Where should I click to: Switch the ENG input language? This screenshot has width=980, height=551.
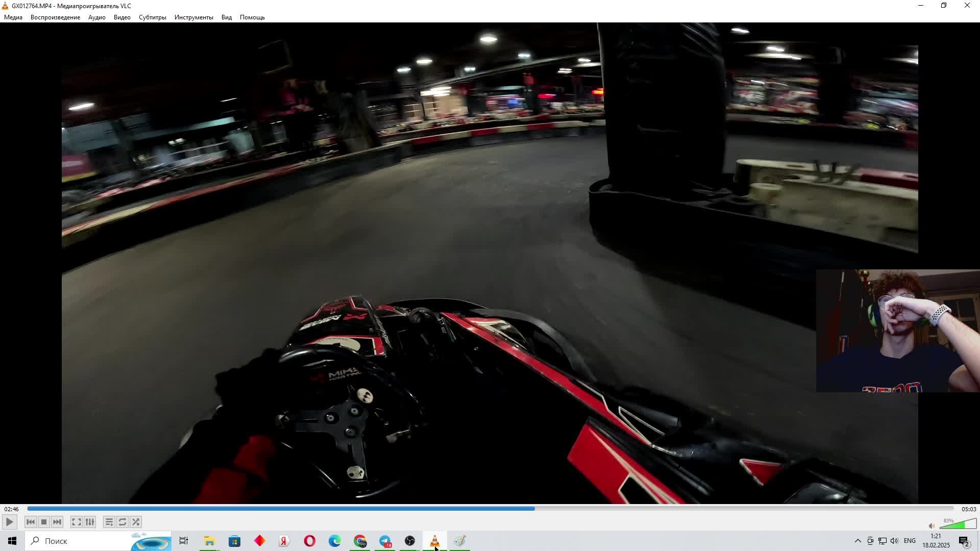(910, 541)
